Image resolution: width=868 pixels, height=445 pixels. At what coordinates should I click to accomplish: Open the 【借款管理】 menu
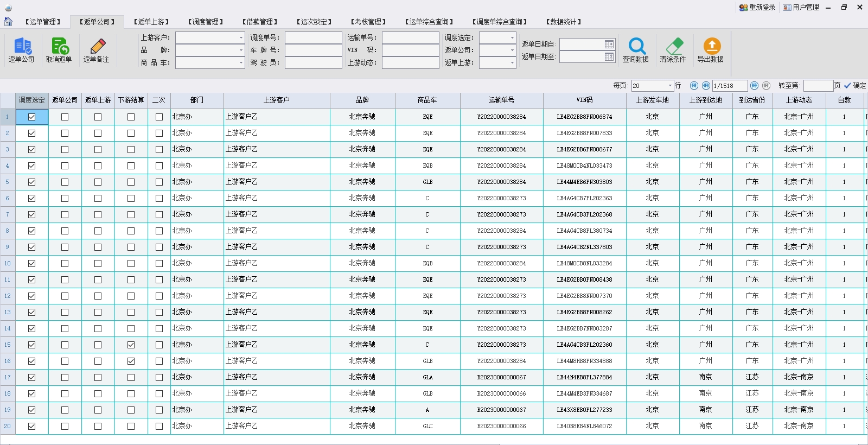[x=260, y=22]
